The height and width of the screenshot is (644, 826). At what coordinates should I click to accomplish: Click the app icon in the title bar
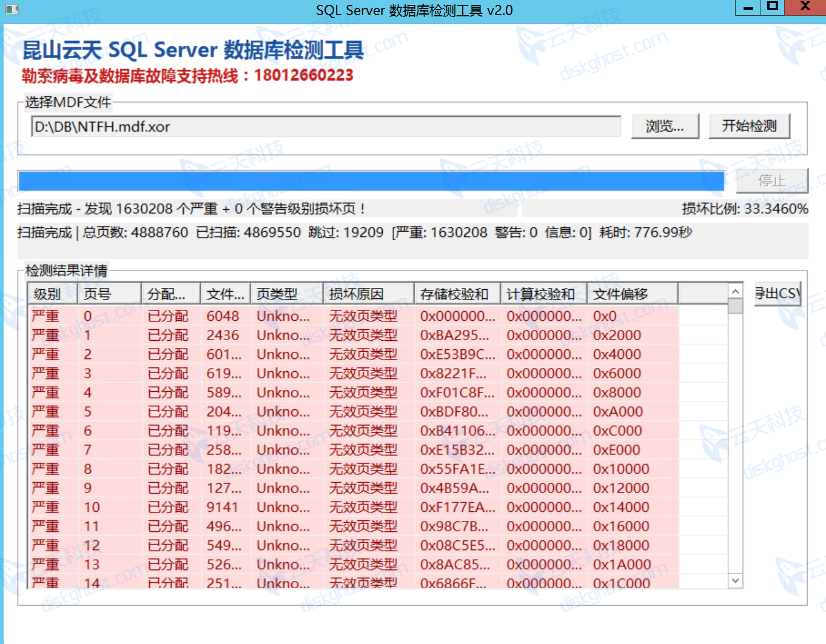[12, 10]
